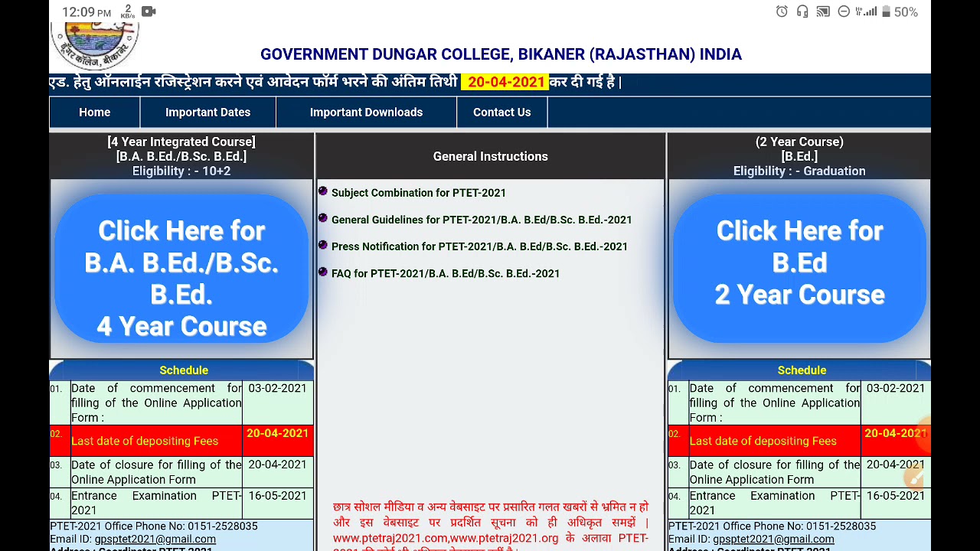Open the Home menu item
Image resolution: width=980 pixels, height=551 pixels.
94,112
